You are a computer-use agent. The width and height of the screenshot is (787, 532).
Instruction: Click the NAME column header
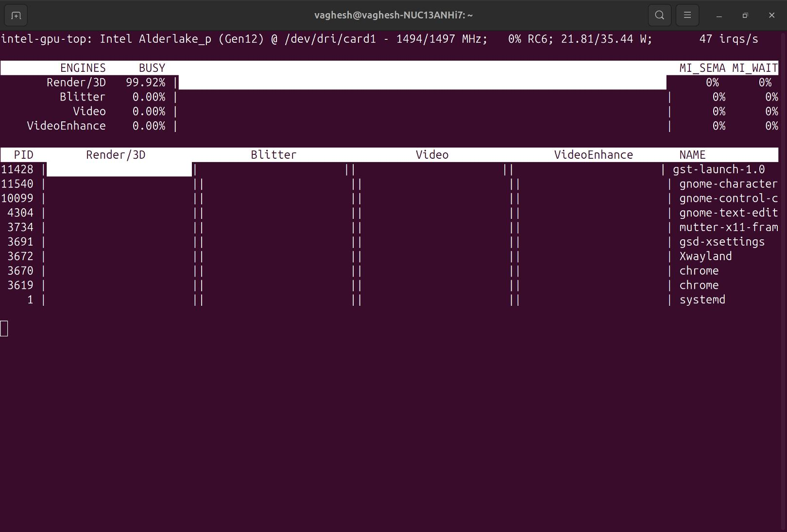click(x=692, y=154)
